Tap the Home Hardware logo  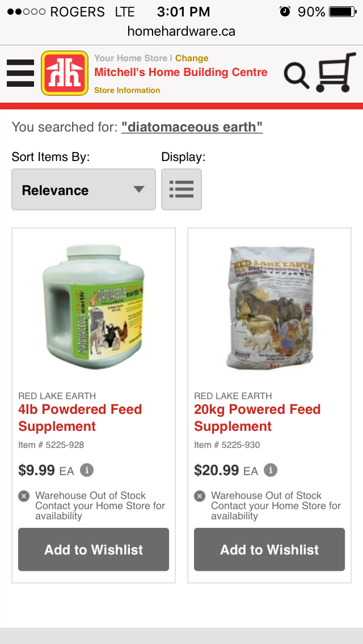click(x=65, y=73)
